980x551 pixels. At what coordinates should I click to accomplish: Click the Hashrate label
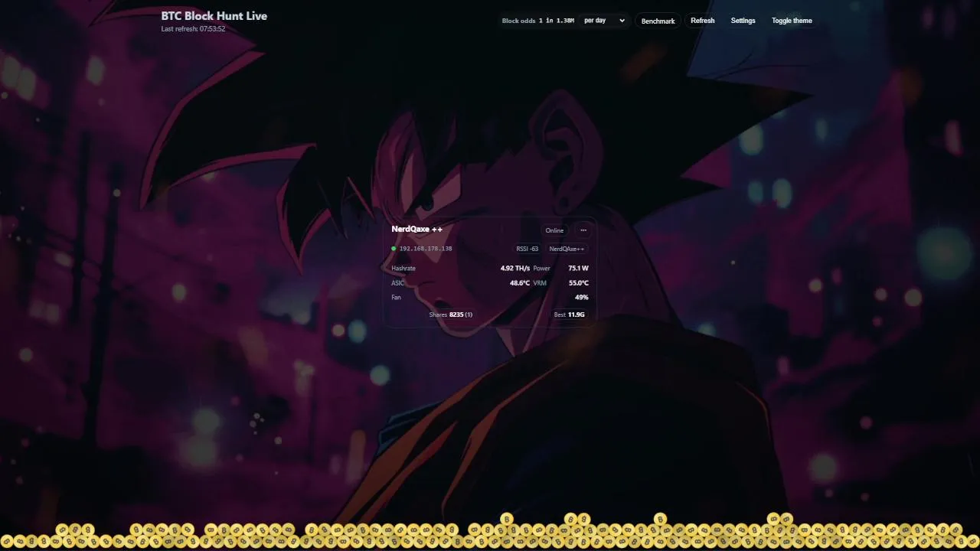tap(403, 269)
